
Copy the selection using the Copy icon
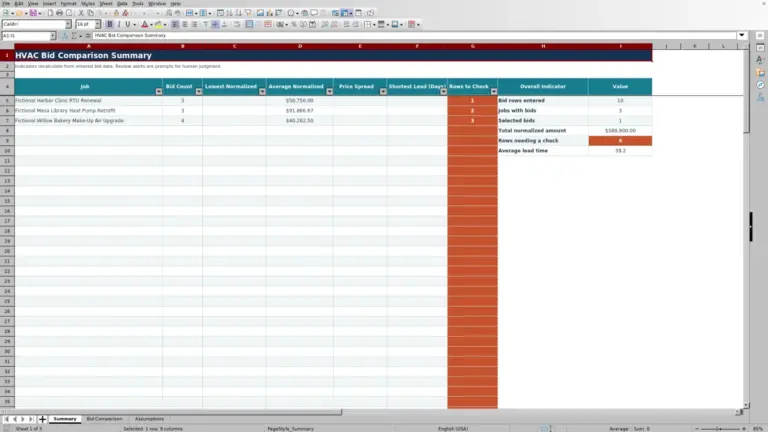coord(91,13)
